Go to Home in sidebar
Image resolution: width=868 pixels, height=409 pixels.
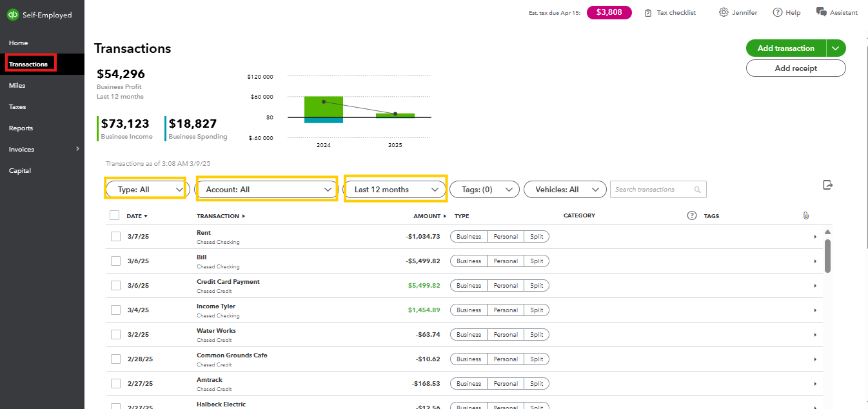[18, 43]
